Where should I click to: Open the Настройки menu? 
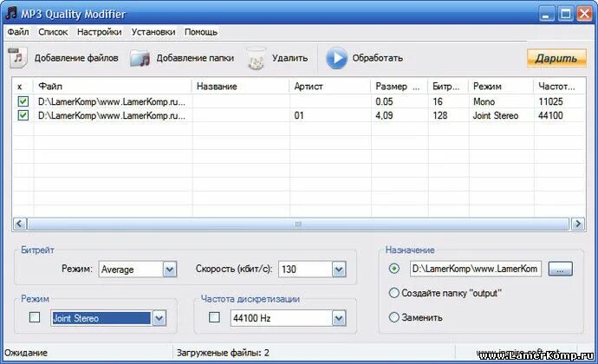point(99,32)
